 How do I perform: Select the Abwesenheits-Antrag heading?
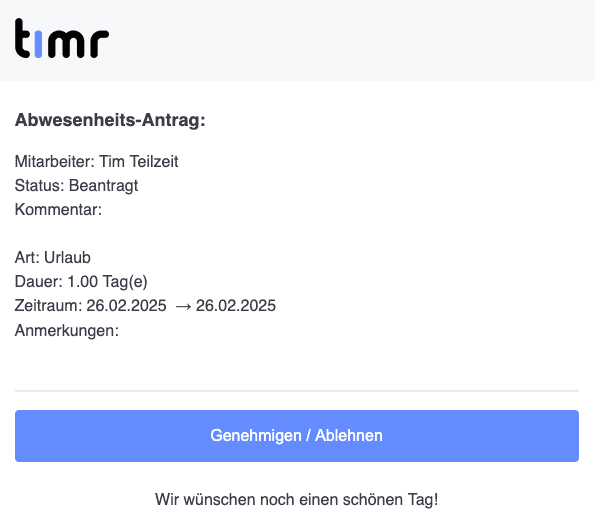110,120
